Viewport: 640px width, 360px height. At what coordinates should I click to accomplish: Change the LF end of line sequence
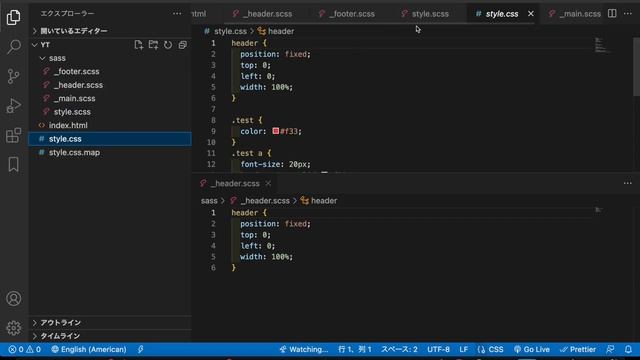464,349
